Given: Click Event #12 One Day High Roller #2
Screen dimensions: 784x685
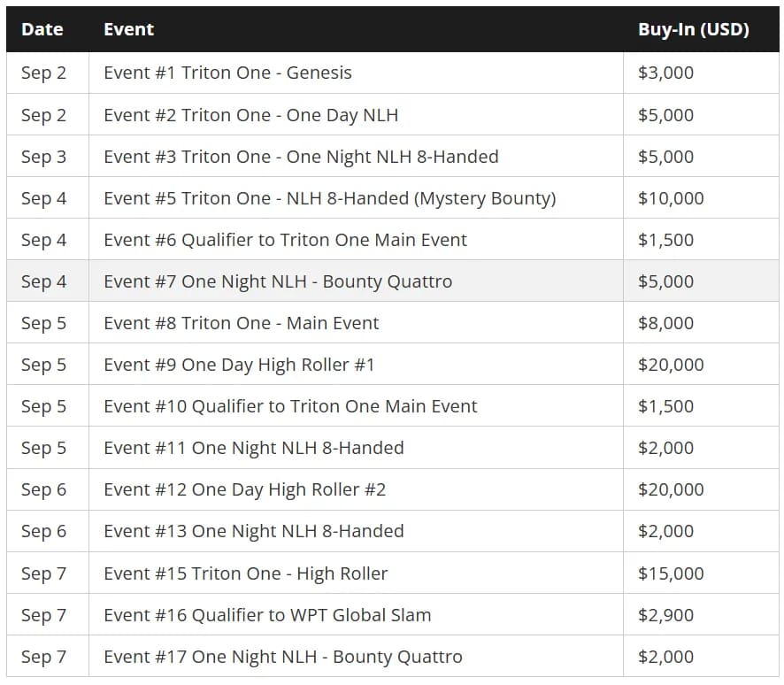Looking at the screenshot, I should [x=244, y=489].
